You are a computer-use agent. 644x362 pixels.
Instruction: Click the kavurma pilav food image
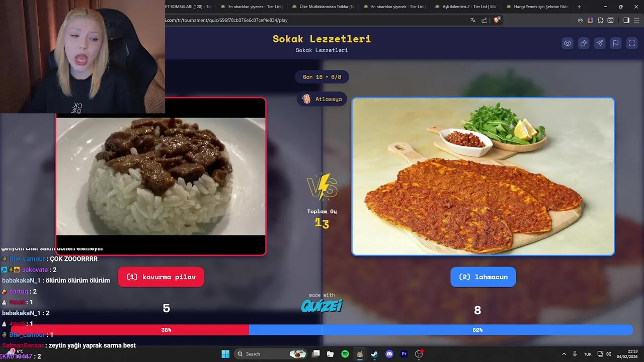[x=160, y=176]
